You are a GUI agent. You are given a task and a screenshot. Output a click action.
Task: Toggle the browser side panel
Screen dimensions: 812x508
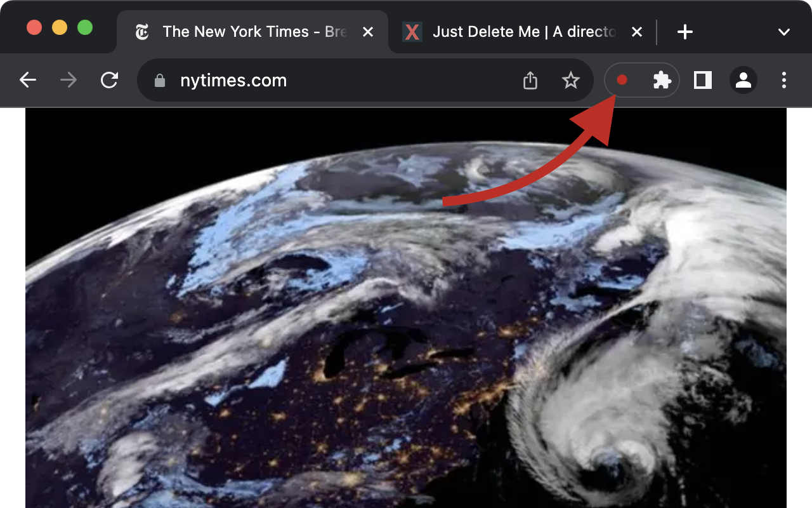pyautogui.click(x=703, y=80)
